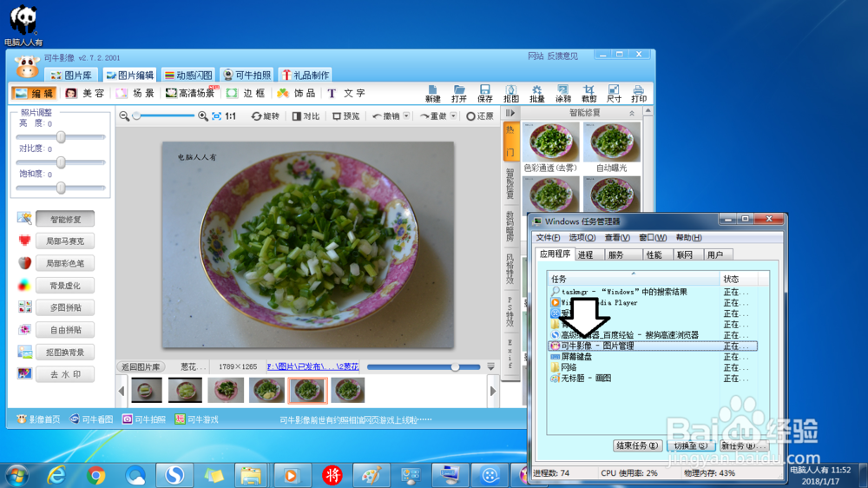Click 还原 restore original
The image size is (868, 488).
pos(479,116)
